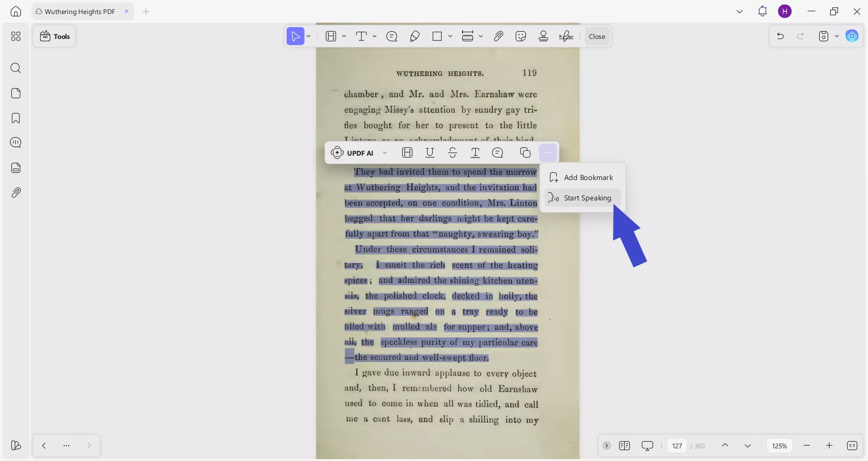Viewport: 868px width, 461px height.
Task: Click the page number field showing 127
Action: (x=677, y=446)
